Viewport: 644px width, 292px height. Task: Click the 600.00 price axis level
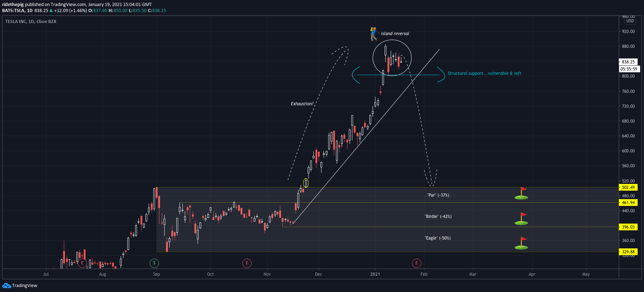point(628,151)
